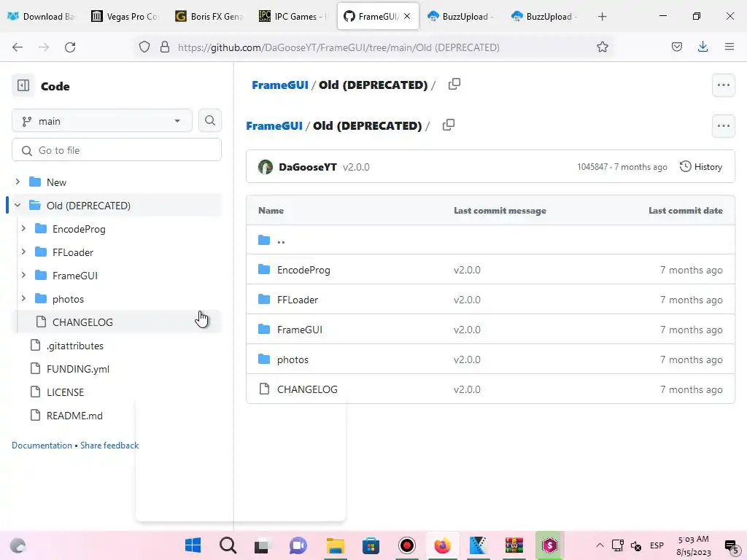
Task: Switch to second BuzzUpload tab
Action: coord(545,16)
